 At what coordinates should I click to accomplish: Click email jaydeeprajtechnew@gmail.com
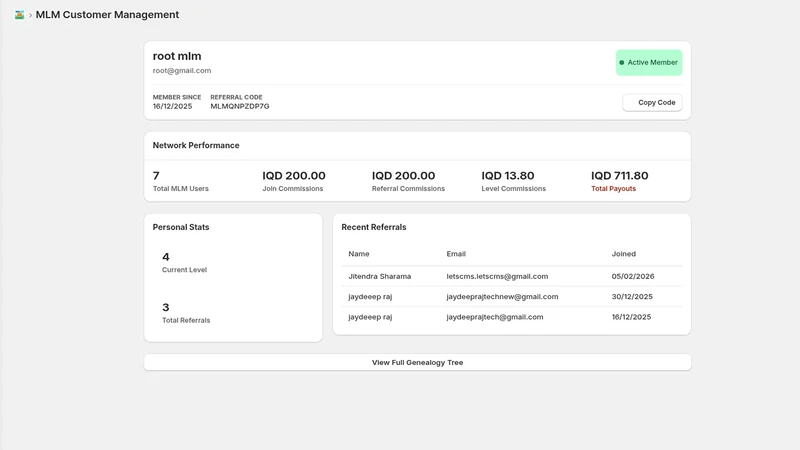502,296
